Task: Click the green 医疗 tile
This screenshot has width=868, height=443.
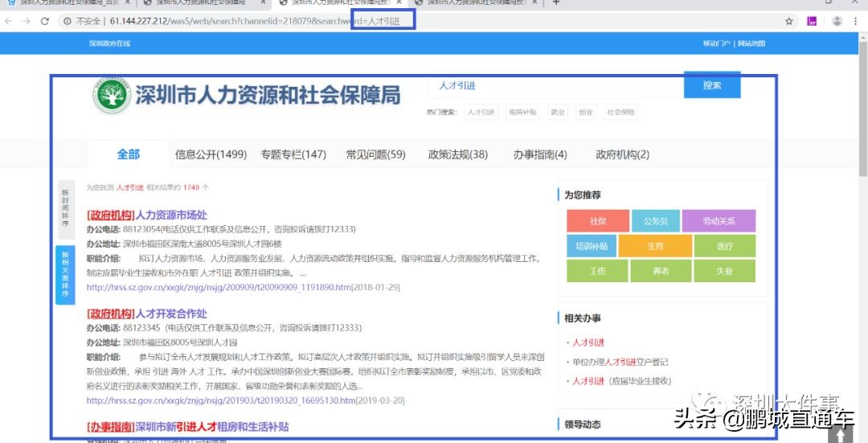Action: tap(725, 246)
